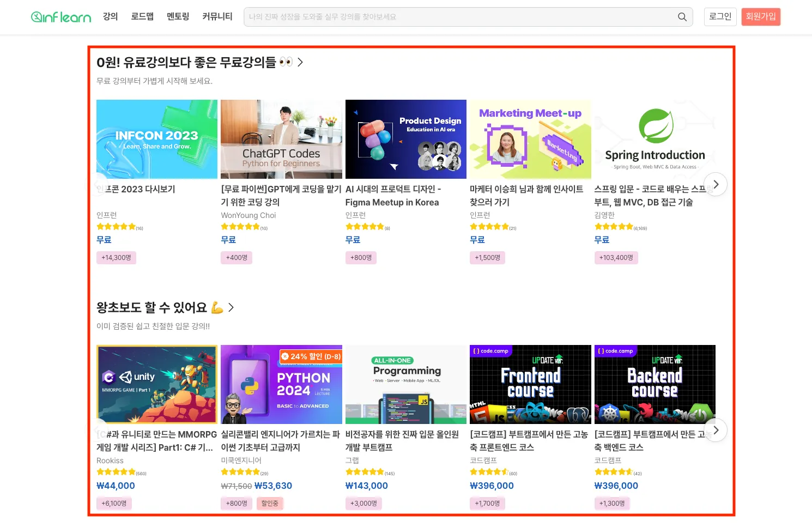The height and width of the screenshot is (527, 812).
Task: Click instructor name Rookiss
Action: click(x=110, y=461)
